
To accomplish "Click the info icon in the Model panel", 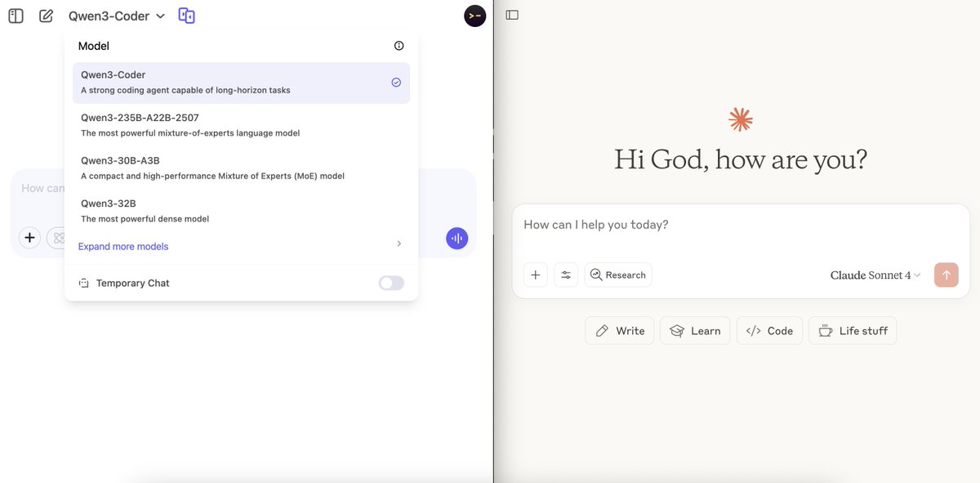I will (x=399, y=46).
